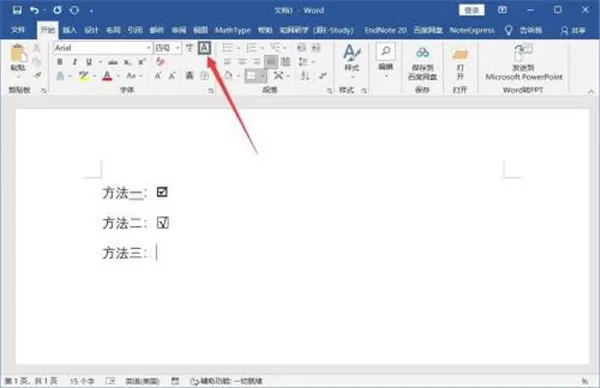Clear all formatting with eraser icon

click(160, 62)
